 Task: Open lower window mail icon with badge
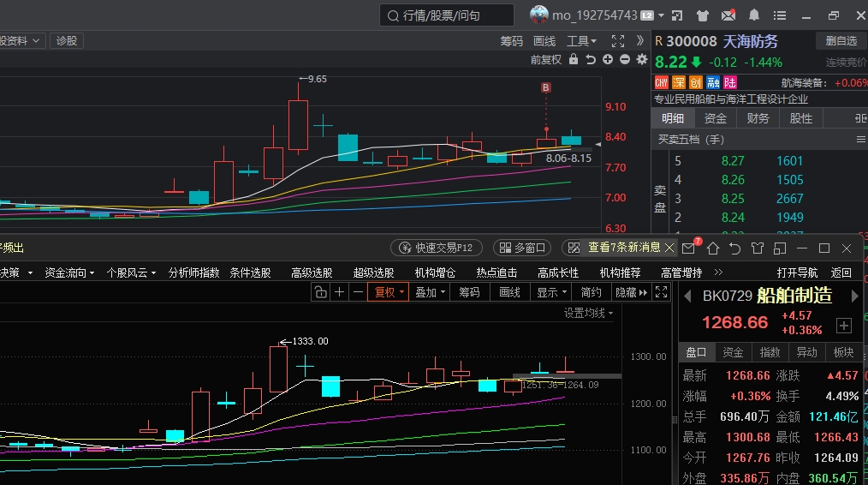pos(690,247)
